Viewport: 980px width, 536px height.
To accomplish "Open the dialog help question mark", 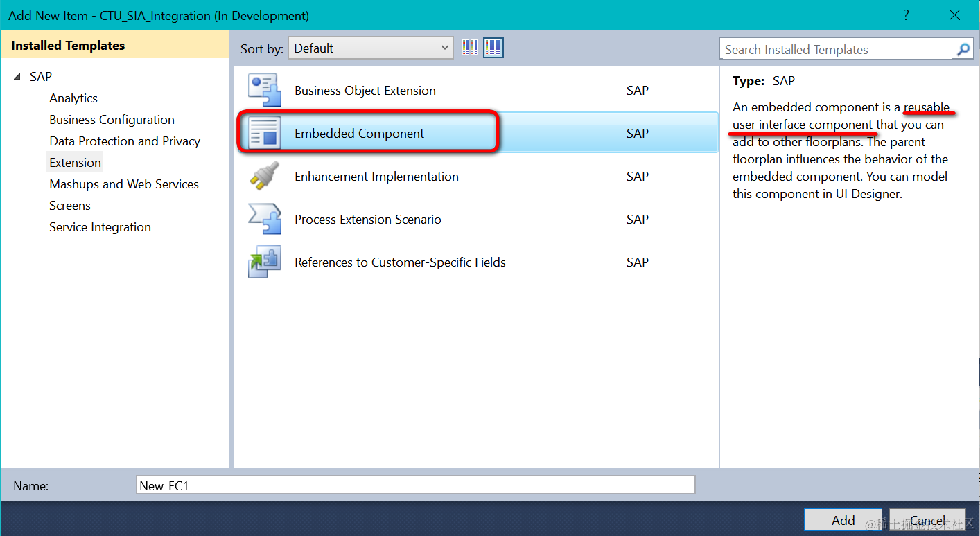I will [906, 15].
